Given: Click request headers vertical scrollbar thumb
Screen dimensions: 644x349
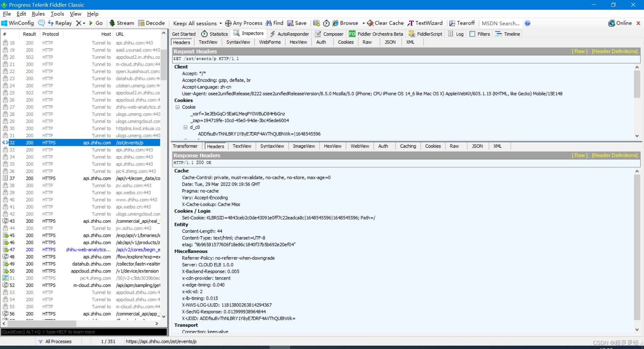Looking at the screenshot, I should coord(637,85).
